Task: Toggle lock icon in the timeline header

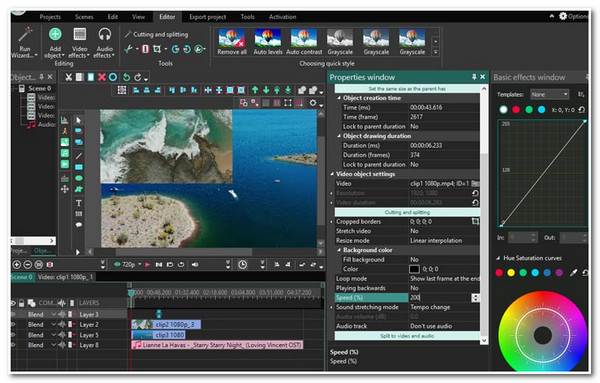Action: pyautogui.click(x=21, y=303)
